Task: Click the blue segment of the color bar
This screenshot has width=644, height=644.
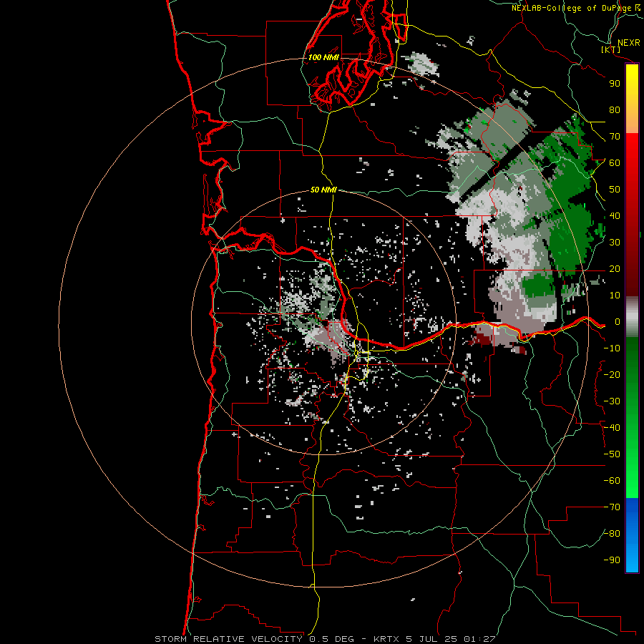Action: click(x=632, y=535)
